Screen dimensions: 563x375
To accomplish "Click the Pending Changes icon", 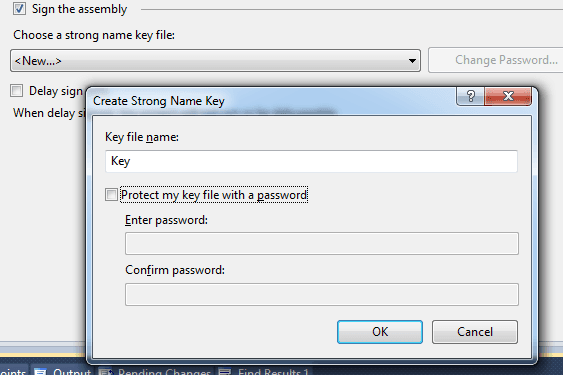I will click(x=106, y=371).
